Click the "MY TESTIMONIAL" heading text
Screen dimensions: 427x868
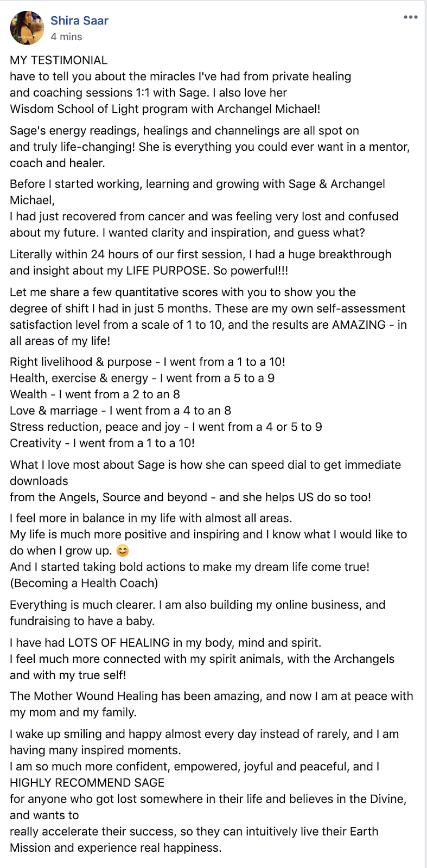pos(59,60)
